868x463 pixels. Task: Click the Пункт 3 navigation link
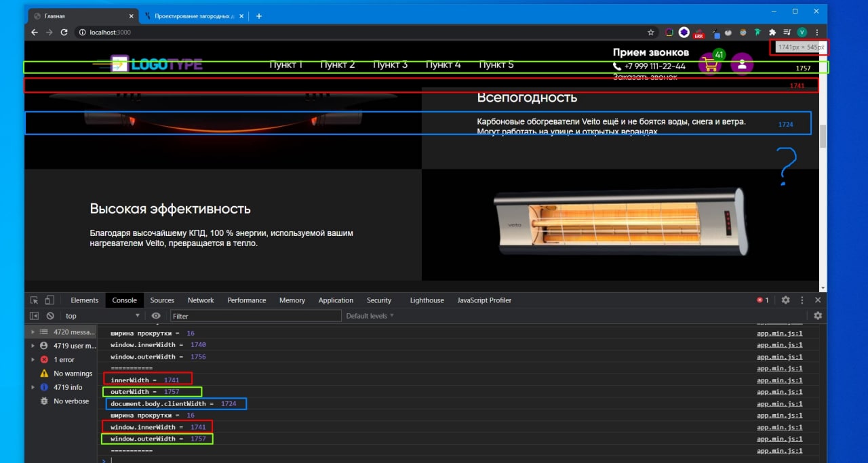[x=391, y=64]
